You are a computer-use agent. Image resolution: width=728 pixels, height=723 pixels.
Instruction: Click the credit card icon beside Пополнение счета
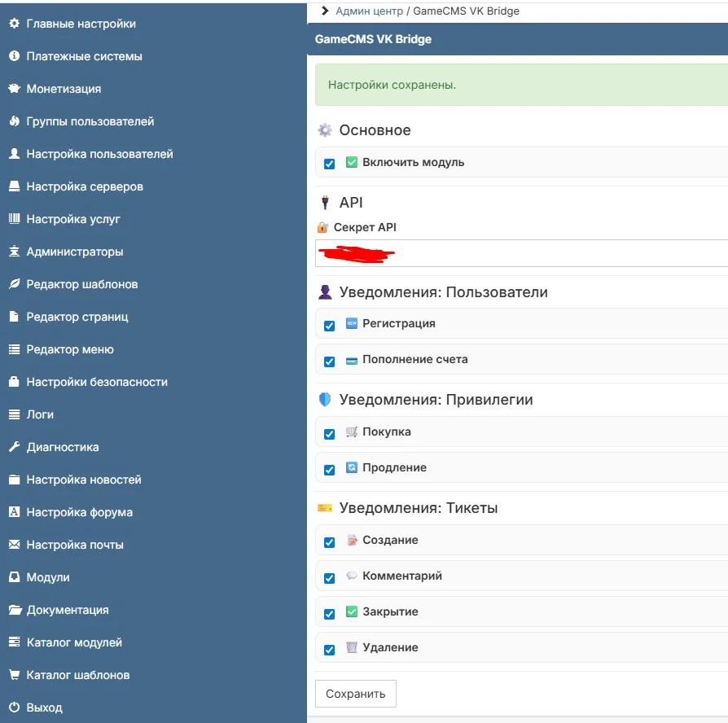coord(352,361)
